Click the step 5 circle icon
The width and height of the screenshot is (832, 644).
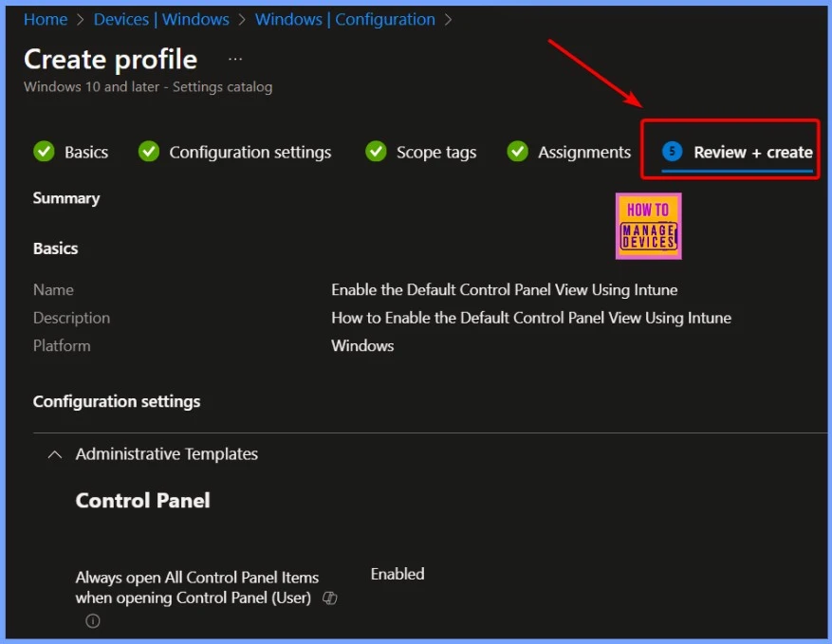tap(672, 152)
